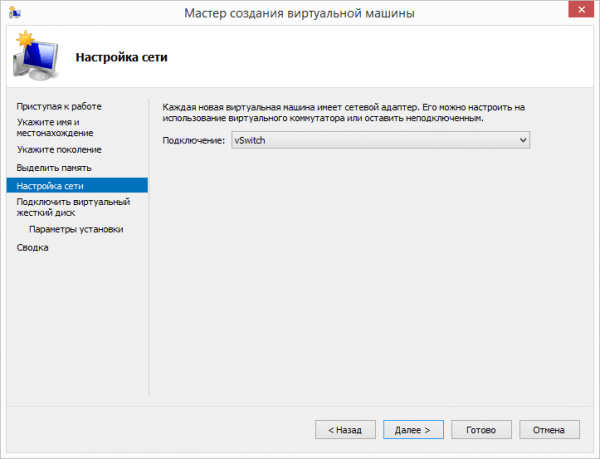Click the Подключение: label
600x459 pixels.
[194, 140]
